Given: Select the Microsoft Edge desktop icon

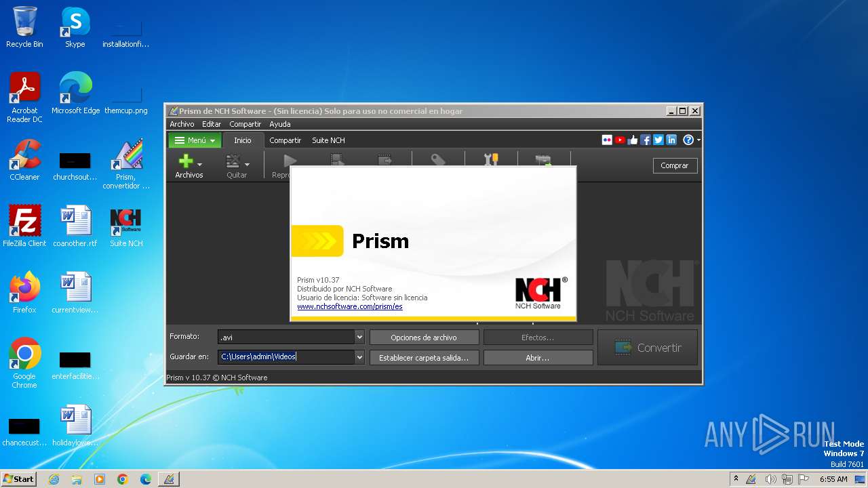Looking at the screenshot, I should pos(75,94).
